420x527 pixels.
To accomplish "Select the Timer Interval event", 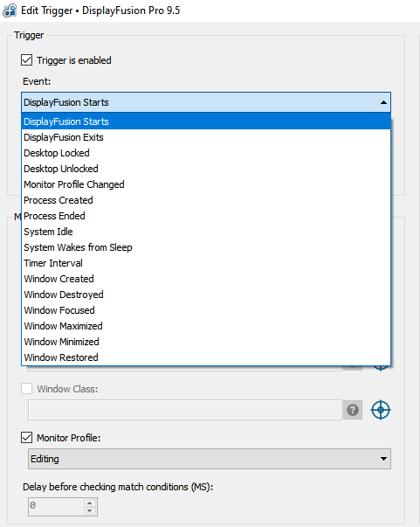I will pyautogui.click(x=206, y=263).
